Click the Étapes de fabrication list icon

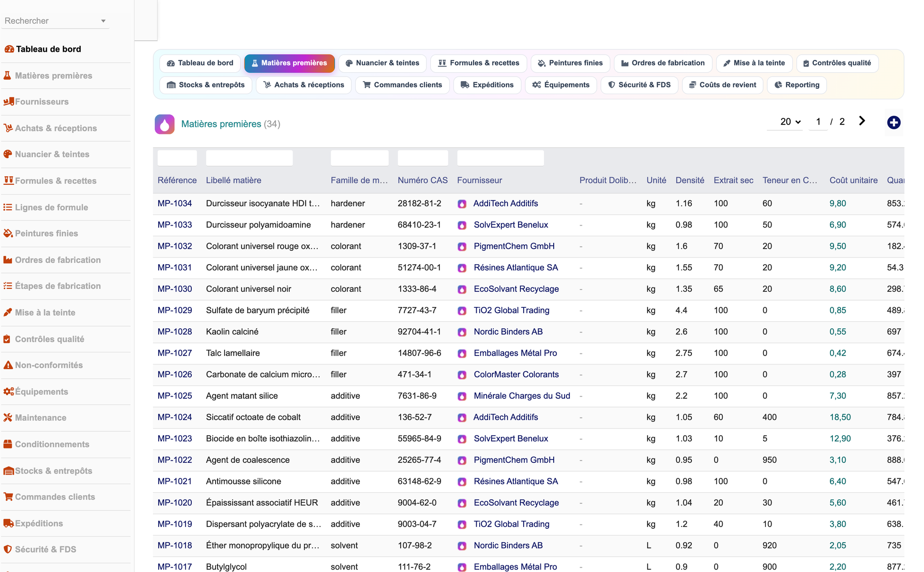8,286
